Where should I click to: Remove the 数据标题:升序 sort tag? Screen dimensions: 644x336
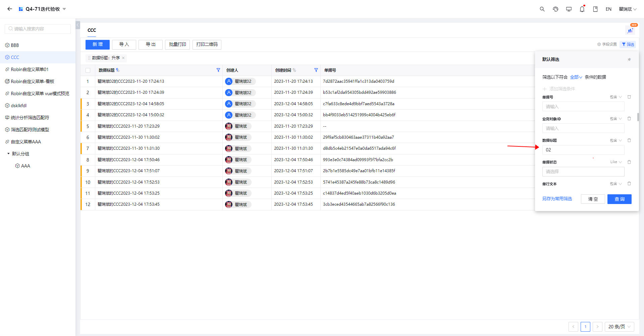[123, 58]
